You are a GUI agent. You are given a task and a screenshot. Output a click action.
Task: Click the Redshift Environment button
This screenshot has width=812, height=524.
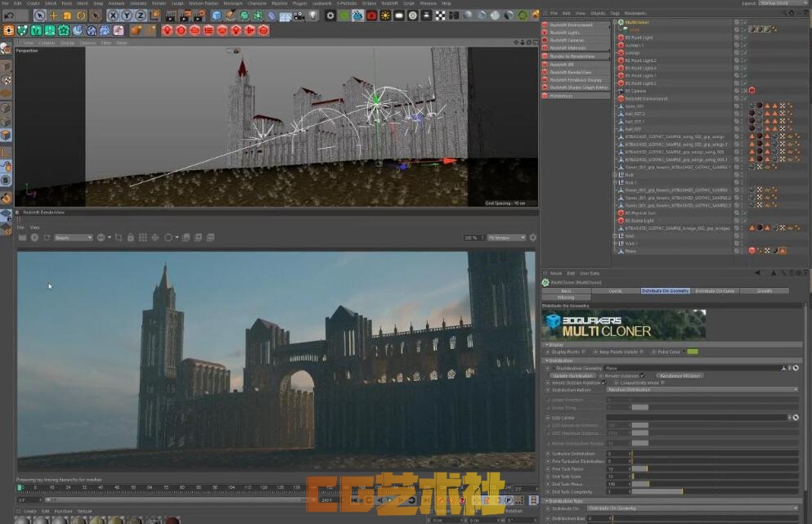[x=576, y=25]
